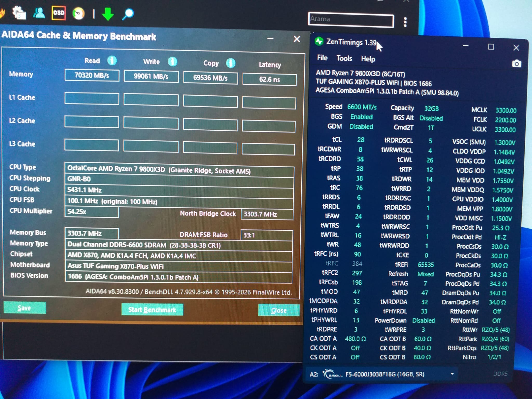Minimize the AIDA64 Cache & Memory Benchmark window

270,39
